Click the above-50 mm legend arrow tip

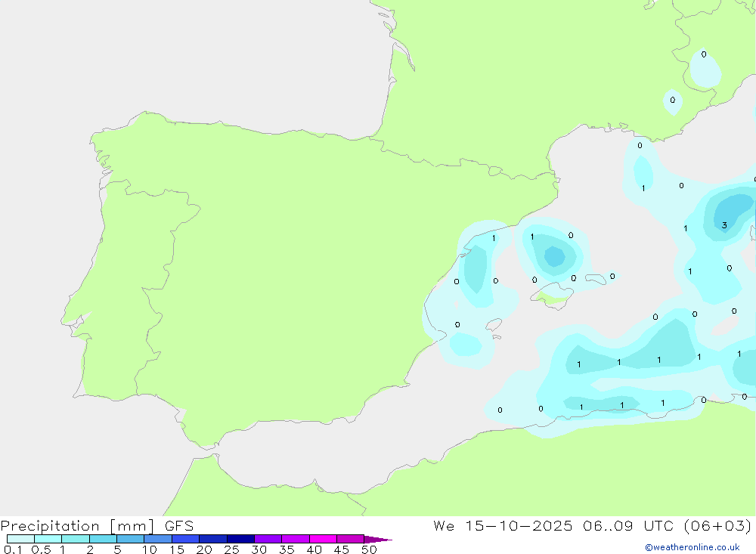click(378, 540)
